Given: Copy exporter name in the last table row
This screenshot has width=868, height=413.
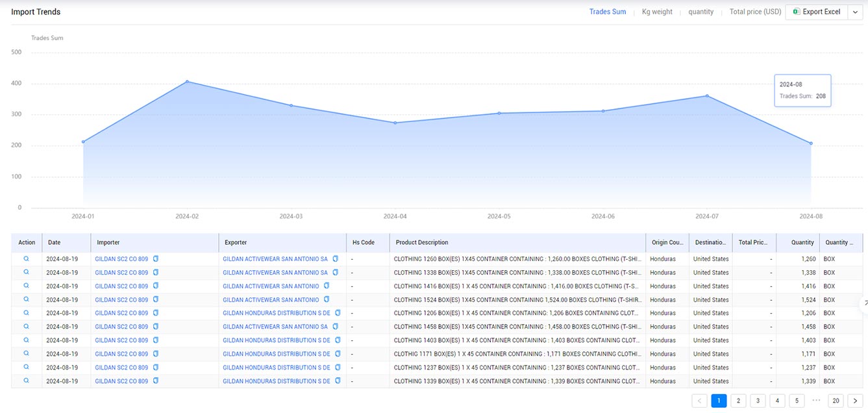Looking at the screenshot, I should coord(337,381).
